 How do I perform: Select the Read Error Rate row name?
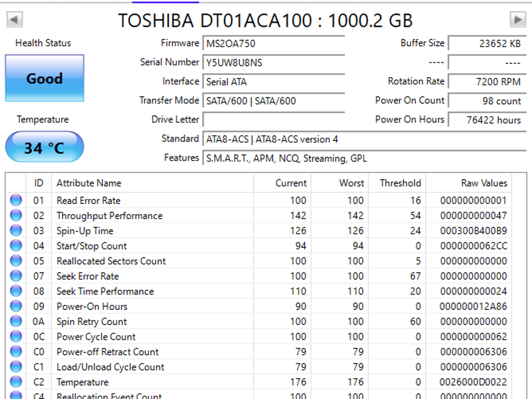[x=89, y=201]
